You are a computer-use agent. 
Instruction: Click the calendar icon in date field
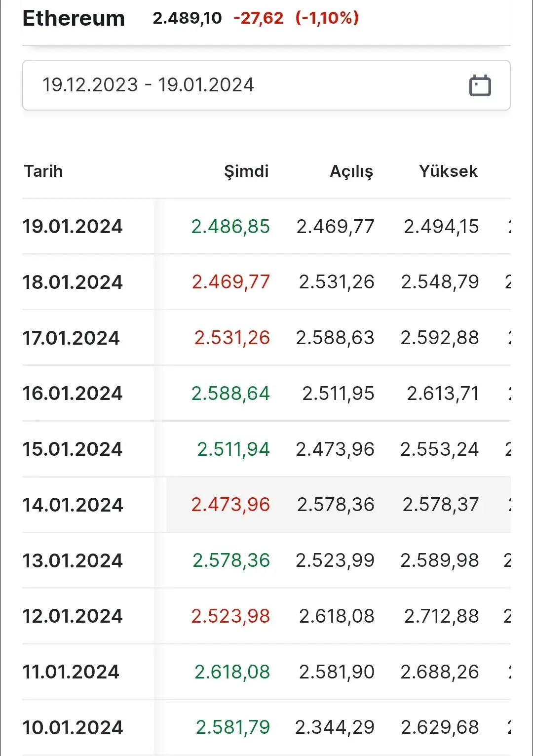click(x=480, y=85)
